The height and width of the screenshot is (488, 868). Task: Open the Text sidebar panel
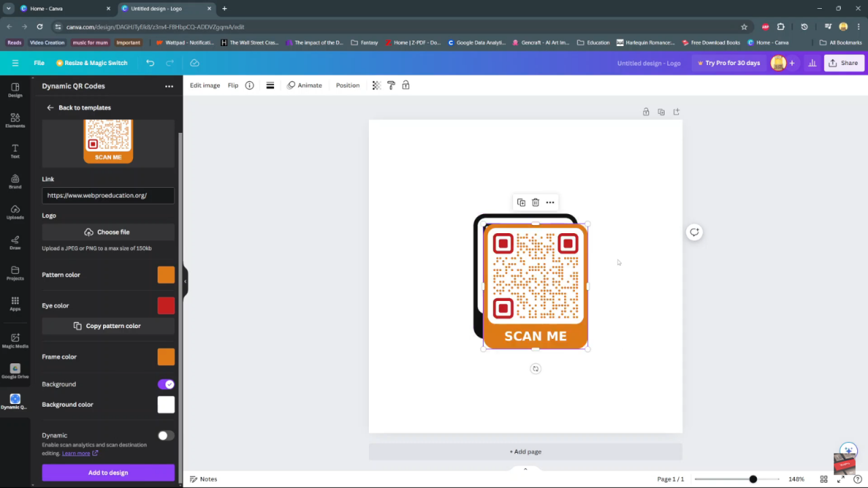click(15, 151)
